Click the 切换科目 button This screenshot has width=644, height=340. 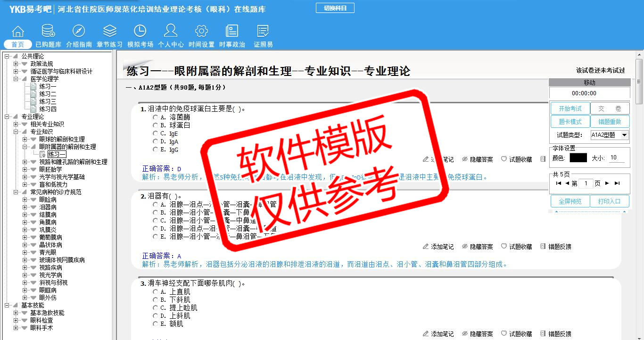tap(335, 8)
